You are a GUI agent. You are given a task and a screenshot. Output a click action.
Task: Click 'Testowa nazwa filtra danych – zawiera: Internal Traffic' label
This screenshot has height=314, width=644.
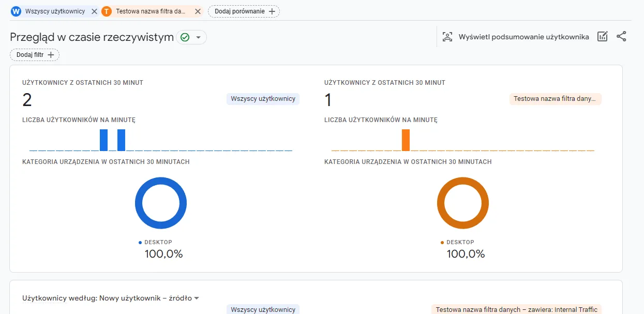coord(517,309)
